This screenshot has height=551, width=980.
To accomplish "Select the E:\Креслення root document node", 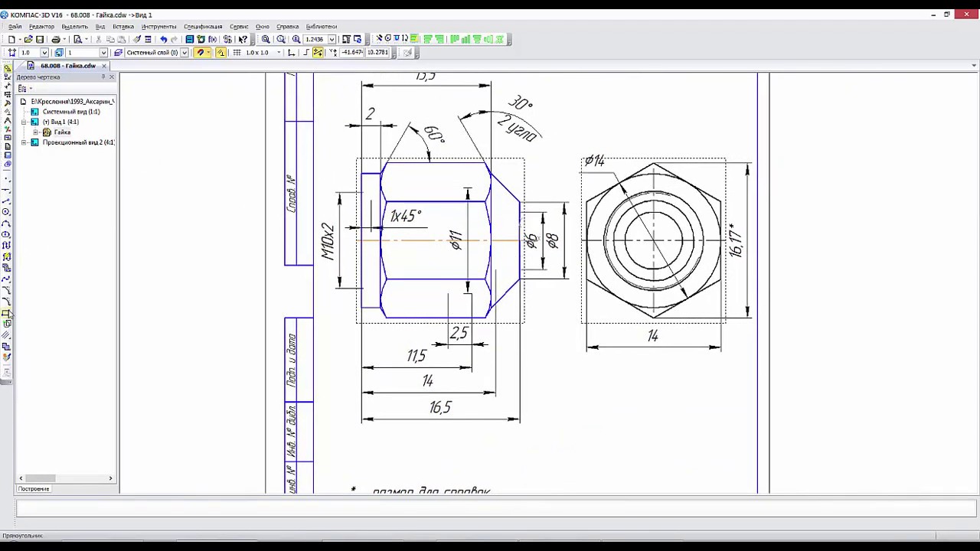I will (73, 101).
